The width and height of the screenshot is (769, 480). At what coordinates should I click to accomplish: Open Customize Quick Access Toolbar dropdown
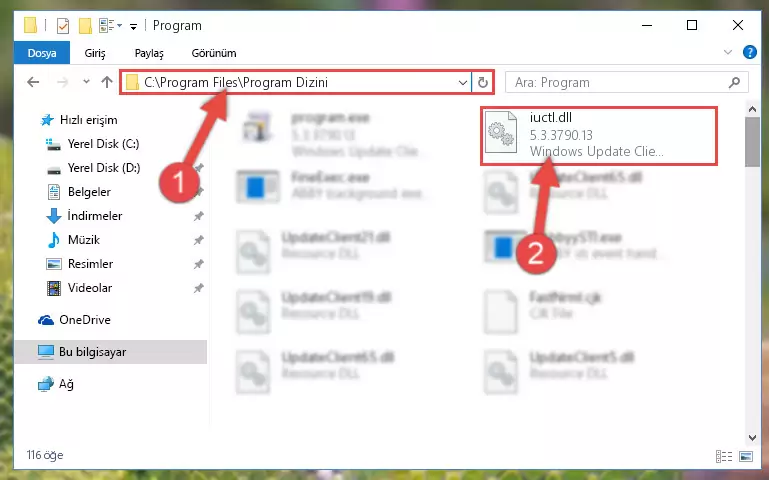(133, 26)
